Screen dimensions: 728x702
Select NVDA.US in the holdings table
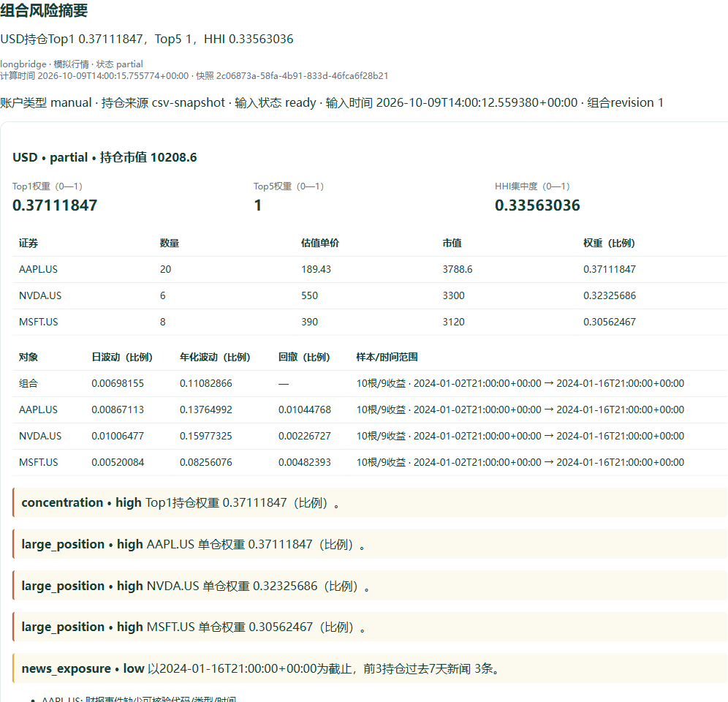pyautogui.click(x=40, y=296)
